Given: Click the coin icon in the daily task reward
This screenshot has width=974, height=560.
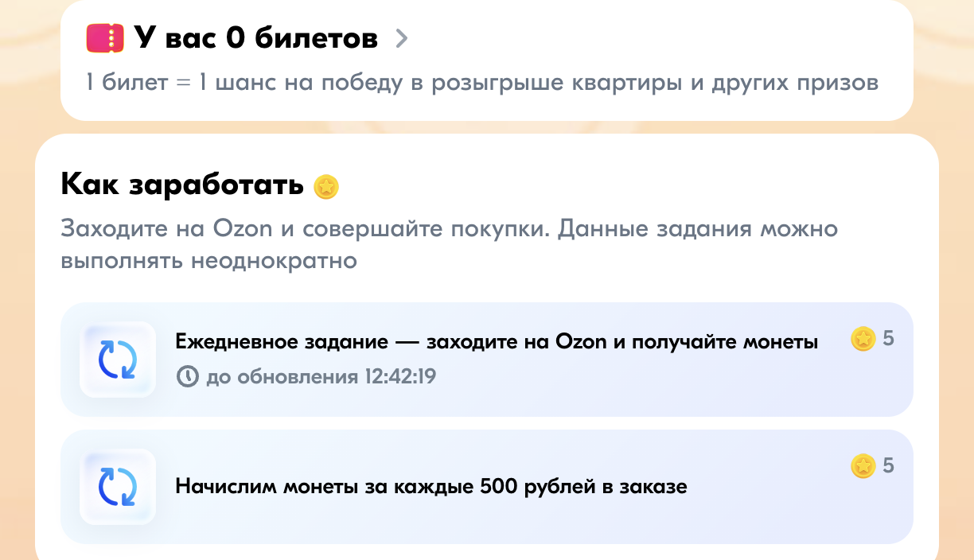Looking at the screenshot, I should pos(863,340).
